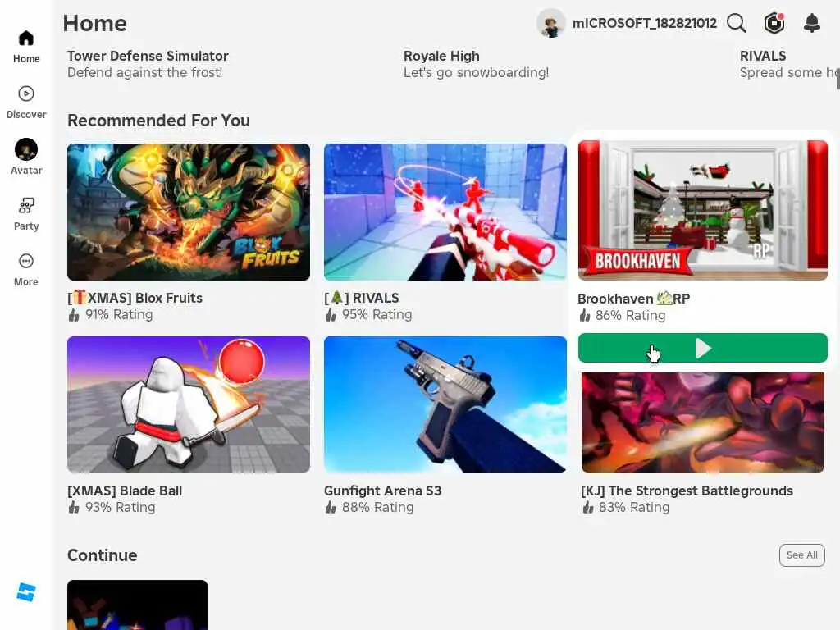Click 'Defend against the frost!' text
Image resolution: width=840 pixels, height=630 pixels.
(x=144, y=72)
